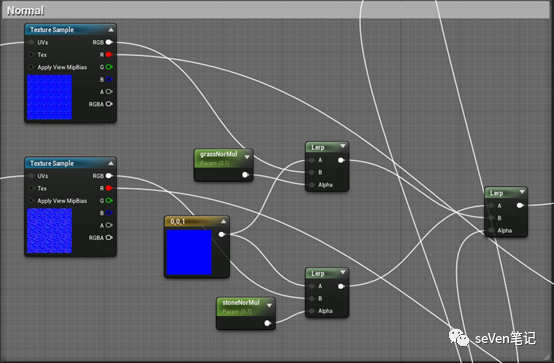Click RGB output pin of bottom Texture Sample
Image resolution: width=554 pixels, height=363 pixels.
click(x=109, y=176)
